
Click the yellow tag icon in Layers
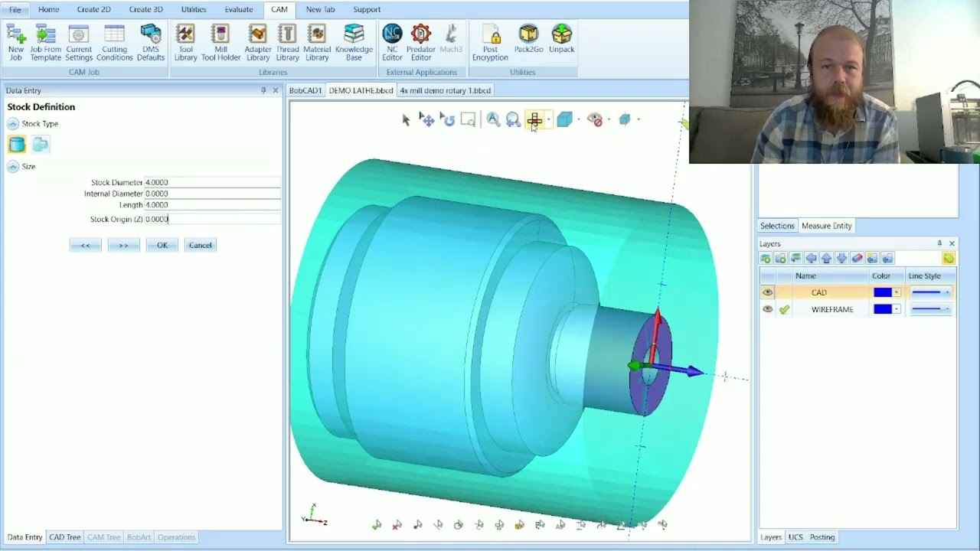click(949, 259)
